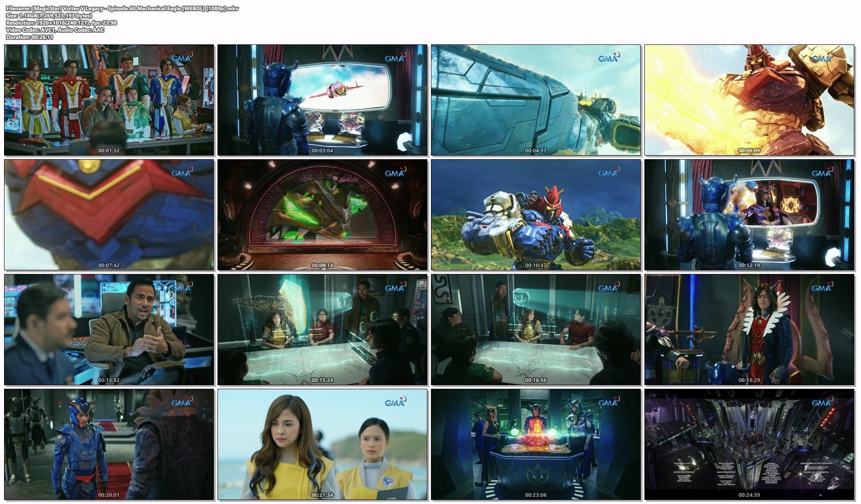Click the Duration 00:26:11 text
861x504 pixels.
[30, 37]
